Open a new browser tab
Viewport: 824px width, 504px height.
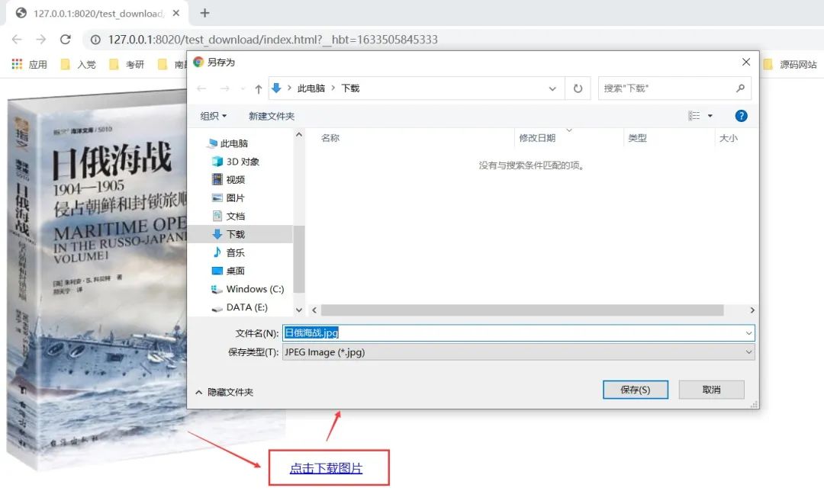pos(205,13)
